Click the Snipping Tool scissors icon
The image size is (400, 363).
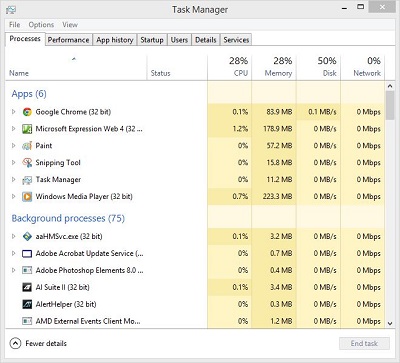click(x=27, y=163)
